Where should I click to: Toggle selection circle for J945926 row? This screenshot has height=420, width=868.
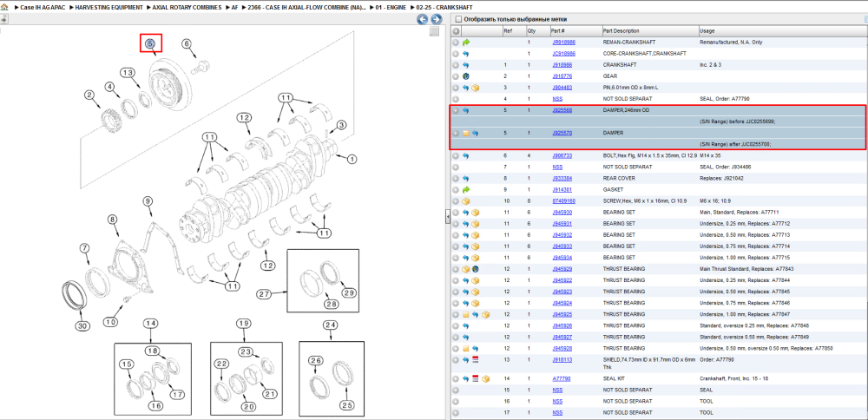[456, 326]
